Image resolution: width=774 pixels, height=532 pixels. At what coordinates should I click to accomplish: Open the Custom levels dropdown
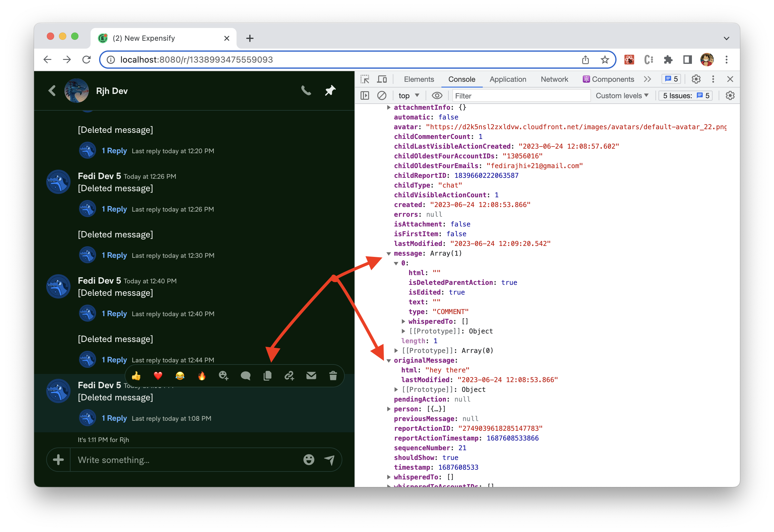[621, 95]
